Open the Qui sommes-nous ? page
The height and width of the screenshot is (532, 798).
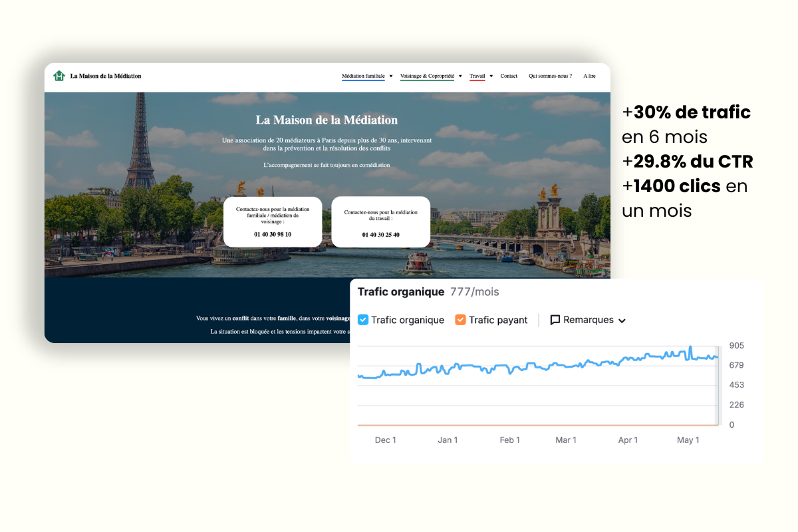550,76
